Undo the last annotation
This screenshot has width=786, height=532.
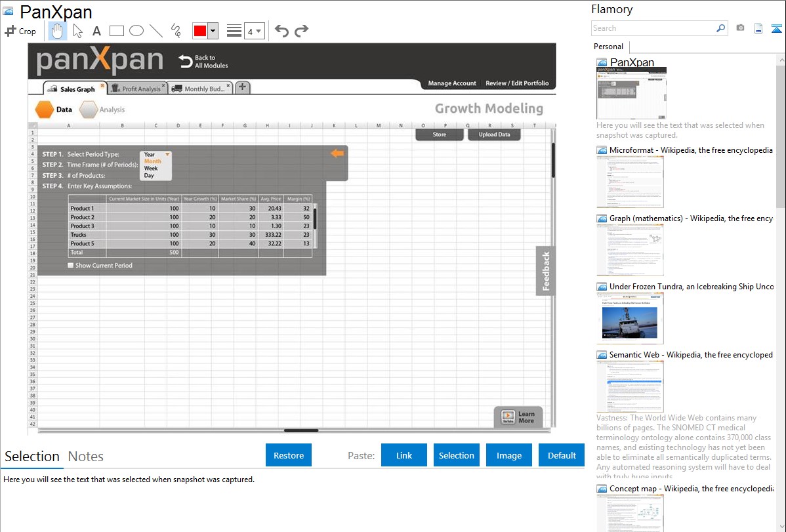point(281,31)
